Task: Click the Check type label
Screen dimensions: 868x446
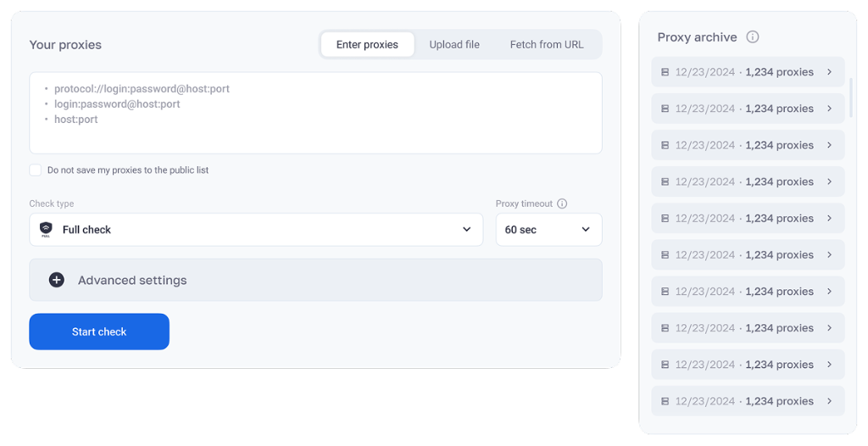Action: coord(52,203)
